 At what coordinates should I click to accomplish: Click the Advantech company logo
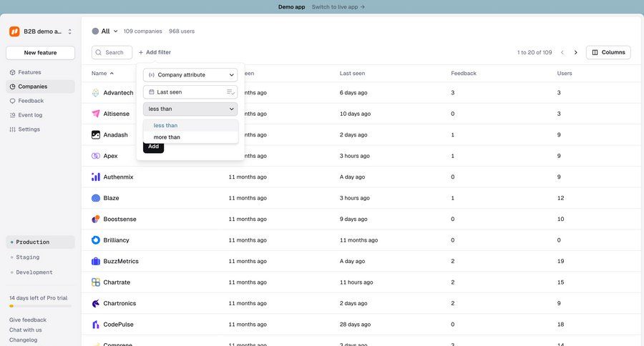96,93
